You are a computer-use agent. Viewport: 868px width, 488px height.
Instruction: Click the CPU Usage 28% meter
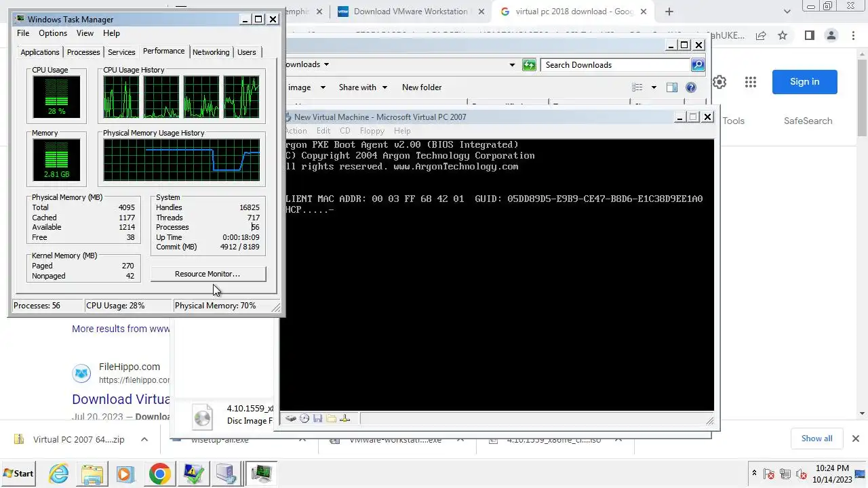coord(56,97)
